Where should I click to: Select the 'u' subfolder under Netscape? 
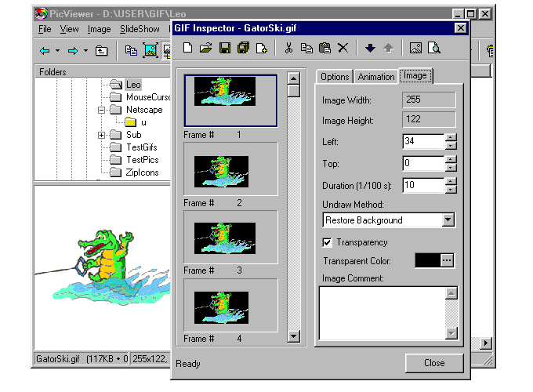point(136,122)
